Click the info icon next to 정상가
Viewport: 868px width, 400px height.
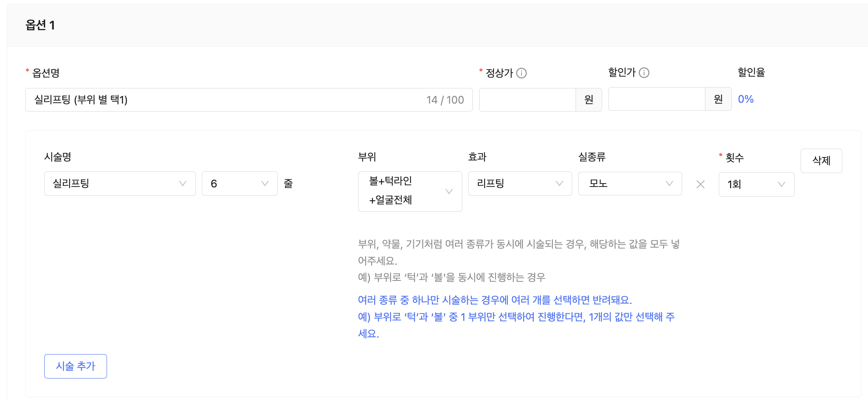pos(522,73)
